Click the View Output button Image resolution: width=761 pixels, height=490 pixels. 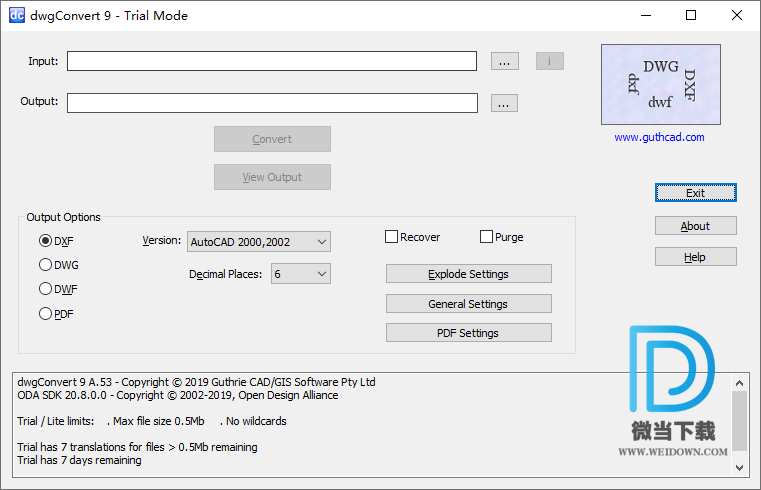pyautogui.click(x=272, y=177)
